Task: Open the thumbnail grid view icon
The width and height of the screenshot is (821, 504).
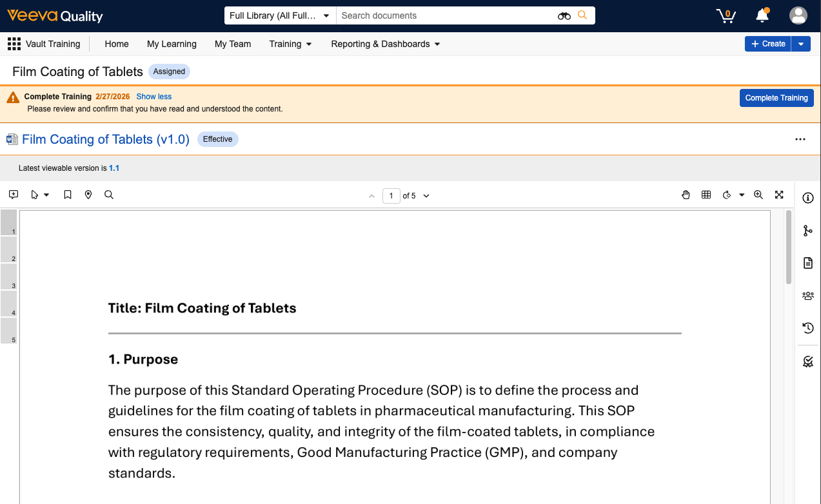Action: coord(706,195)
